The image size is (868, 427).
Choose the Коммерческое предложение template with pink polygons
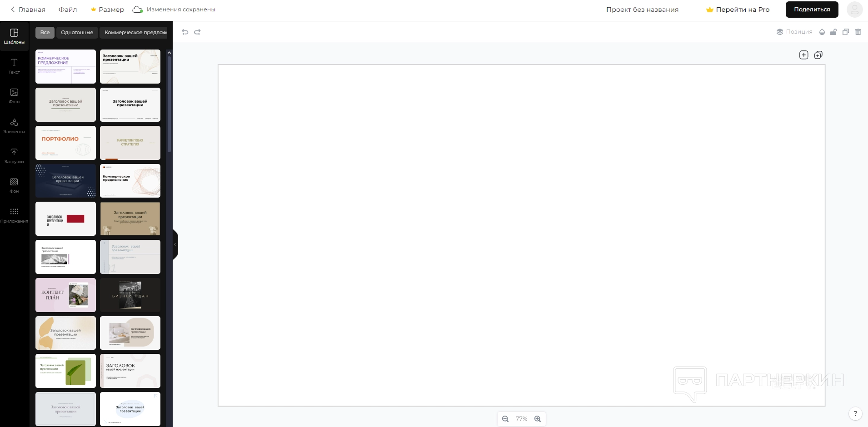pyautogui.click(x=130, y=181)
